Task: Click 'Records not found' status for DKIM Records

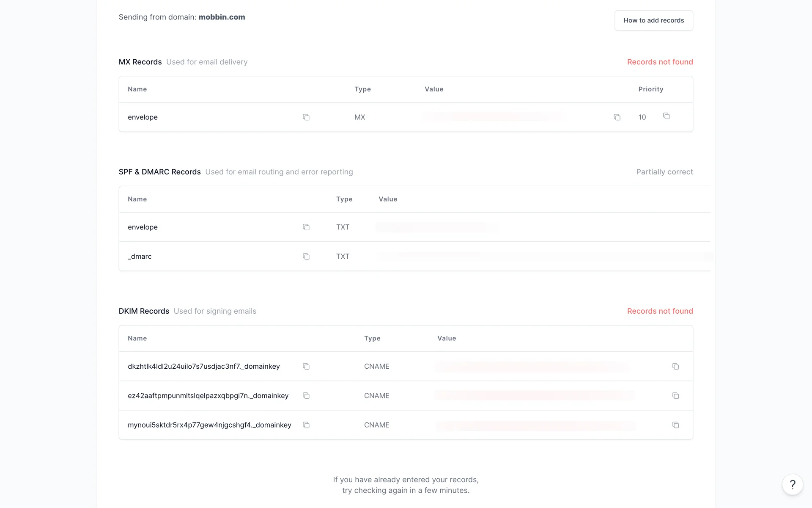Action: point(660,311)
